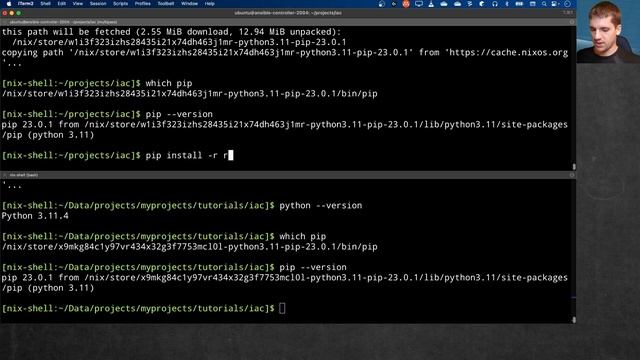Click the battery status icon
Image resolution: width=640 pixels, height=360 pixels.
(x=519, y=4)
